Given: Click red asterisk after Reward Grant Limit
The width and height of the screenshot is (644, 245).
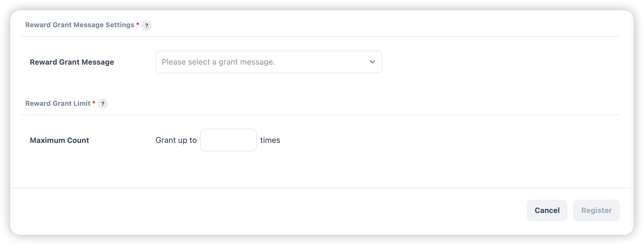Looking at the screenshot, I should click(94, 102).
